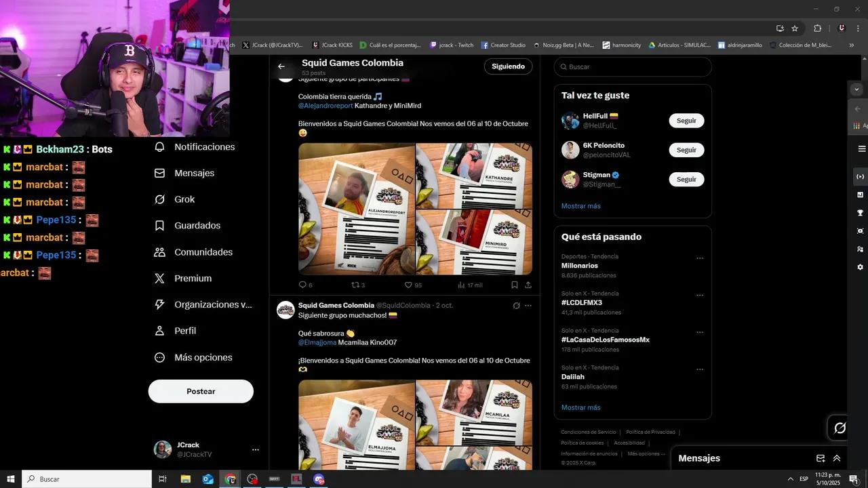This screenshot has width=868, height=488.
Task: Follow Stigman with Seguir button
Action: point(686,179)
